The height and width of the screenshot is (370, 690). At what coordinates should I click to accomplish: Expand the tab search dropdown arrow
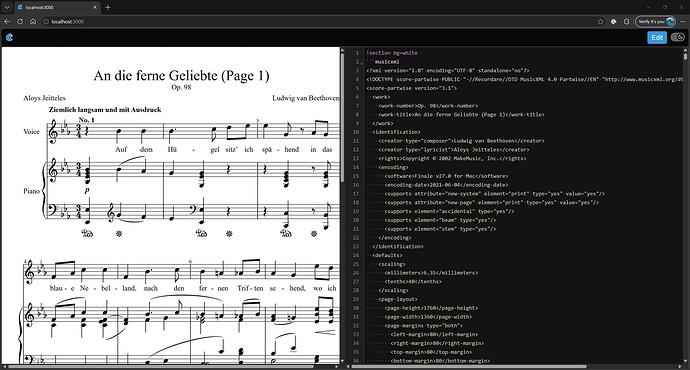tap(7, 7)
